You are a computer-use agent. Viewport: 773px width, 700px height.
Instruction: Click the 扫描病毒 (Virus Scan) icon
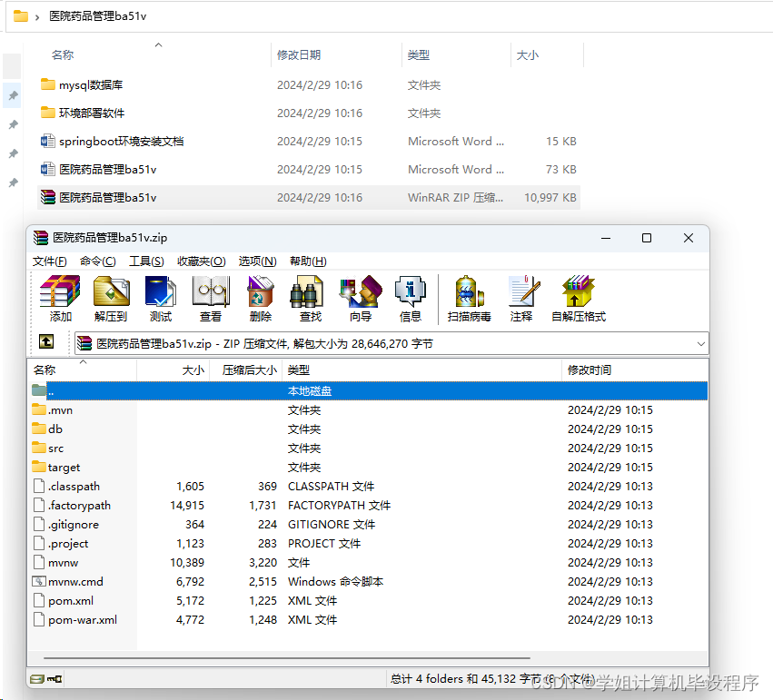pos(471,299)
